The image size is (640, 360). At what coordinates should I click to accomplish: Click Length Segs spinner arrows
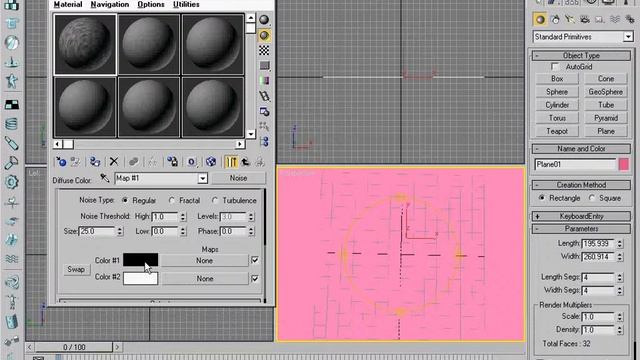click(x=620, y=277)
